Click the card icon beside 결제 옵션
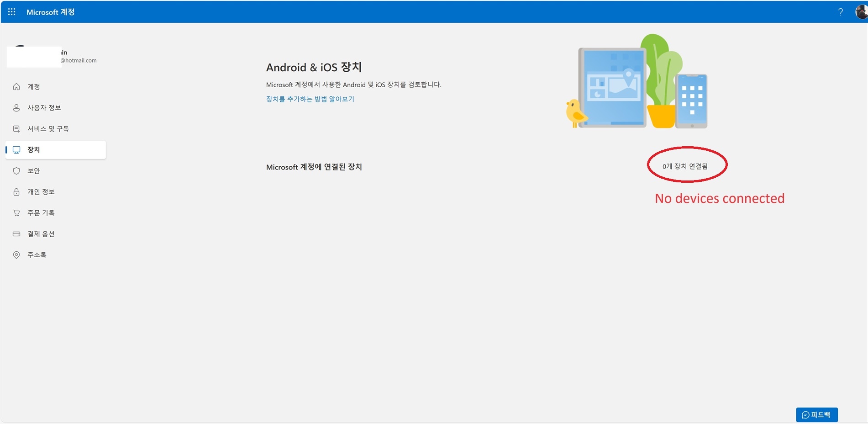Viewport: 868px width, 424px height. point(16,234)
